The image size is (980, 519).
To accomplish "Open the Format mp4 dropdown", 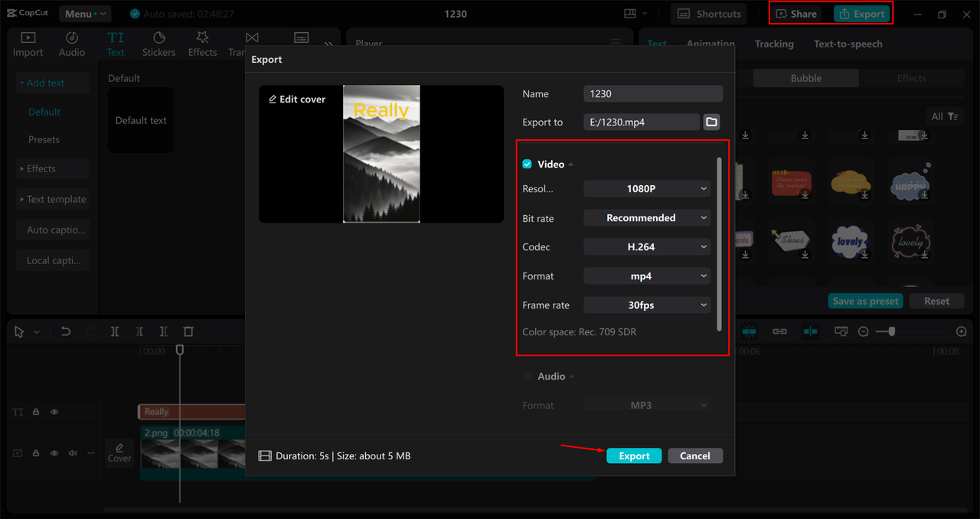I will tap(647, 276).
